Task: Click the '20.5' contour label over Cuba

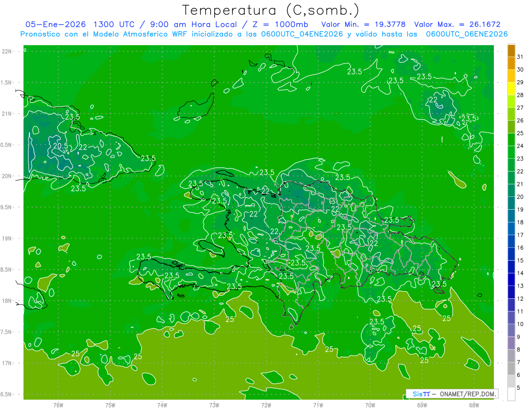Action: [61, 146]
